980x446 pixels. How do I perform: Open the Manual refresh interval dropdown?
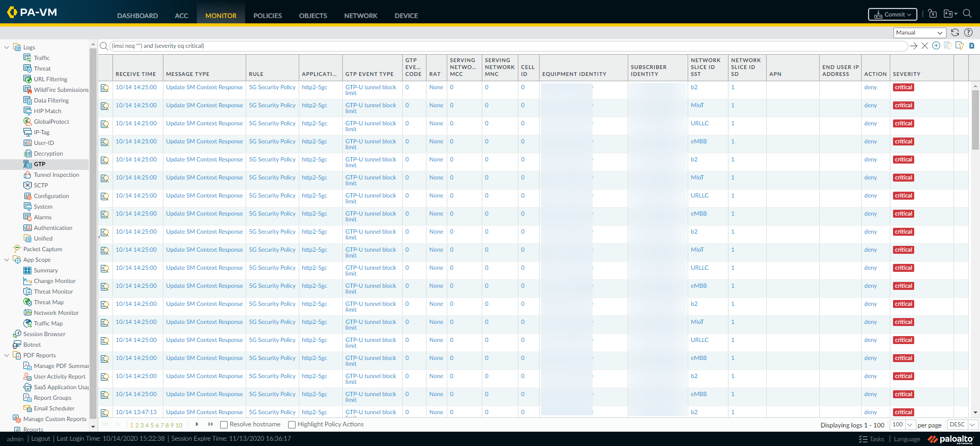[x=920, y=32]
